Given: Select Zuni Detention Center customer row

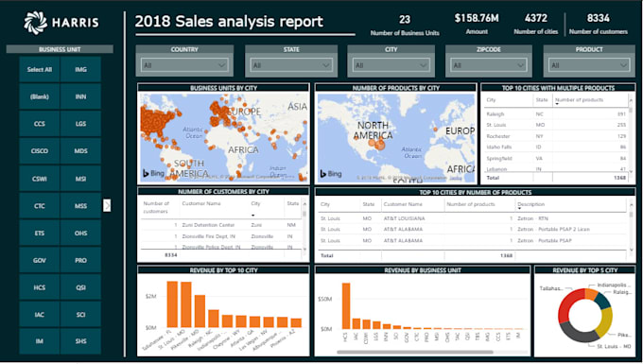Looking at the screenshot, I should 221,225.
